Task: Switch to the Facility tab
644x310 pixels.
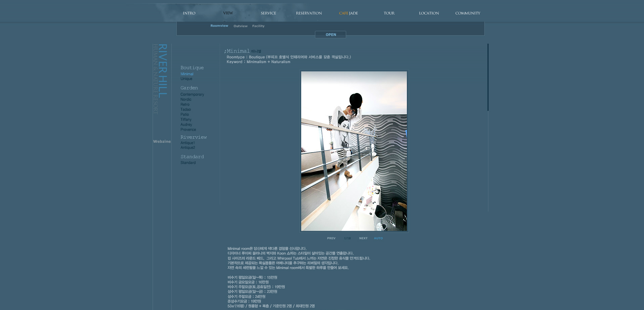Action: coord(258,26)
